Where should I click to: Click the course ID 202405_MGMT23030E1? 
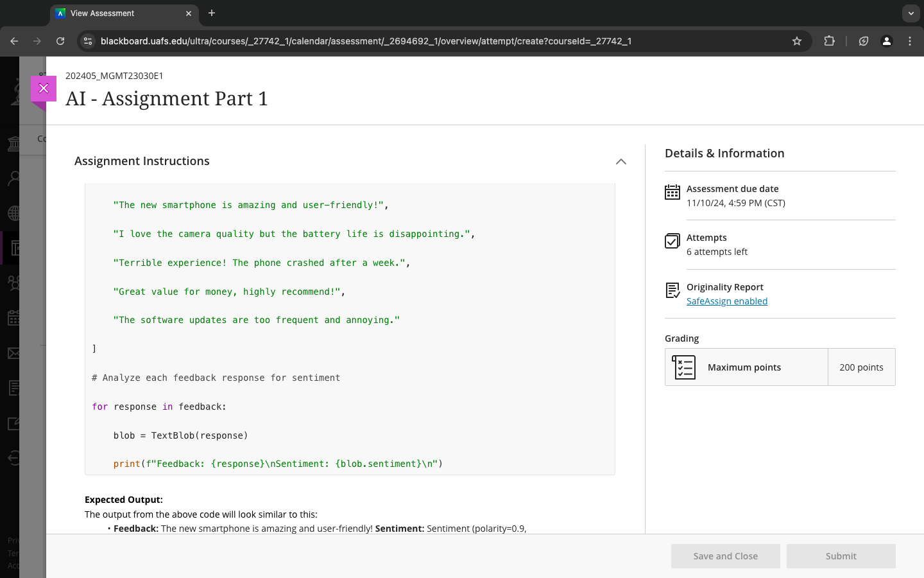114,76
